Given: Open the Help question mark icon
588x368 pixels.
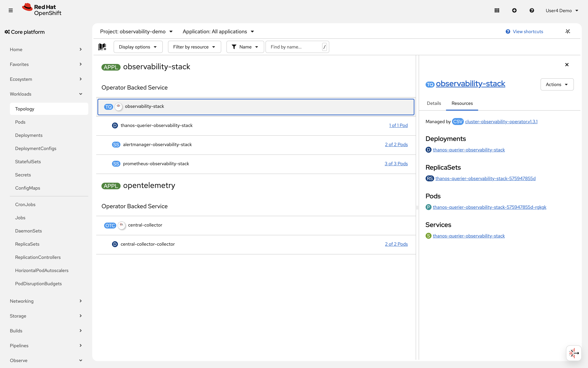Looking at the screenshot, I should pos(532,10).
